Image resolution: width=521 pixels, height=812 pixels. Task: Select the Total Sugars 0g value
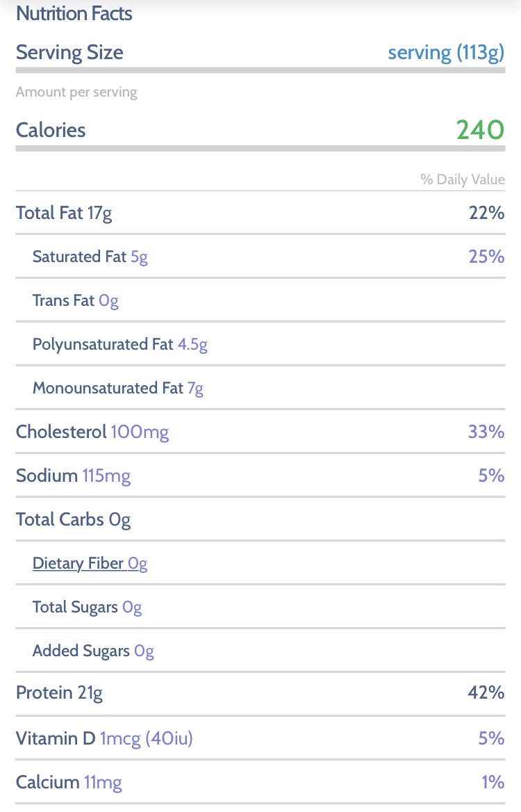[132, 607]
